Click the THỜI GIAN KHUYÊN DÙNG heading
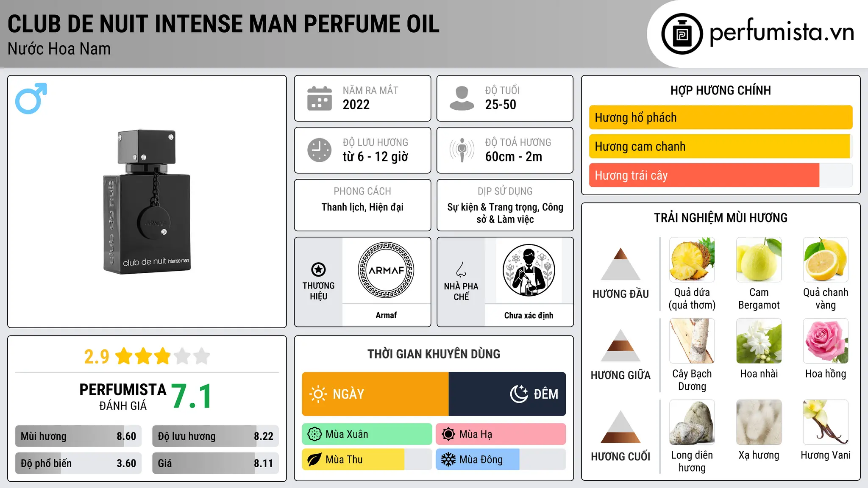The image size is (868, 488). [434, 354]
